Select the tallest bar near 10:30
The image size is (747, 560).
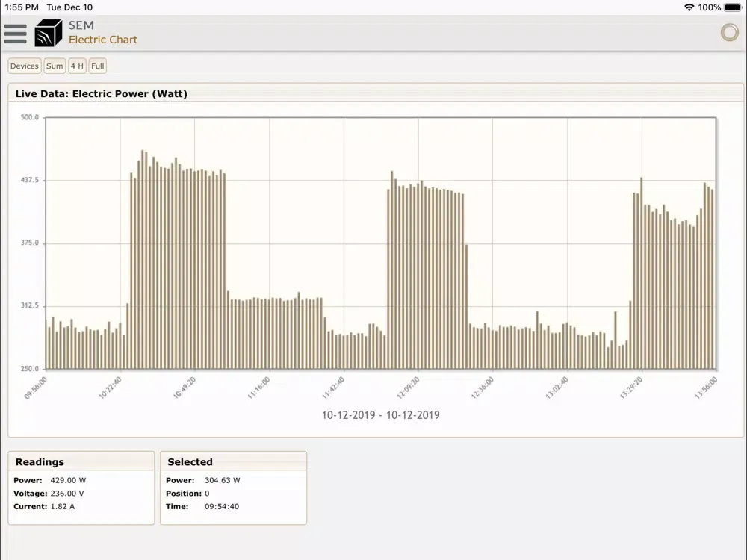pyautogui.click(x=143, y=260)
